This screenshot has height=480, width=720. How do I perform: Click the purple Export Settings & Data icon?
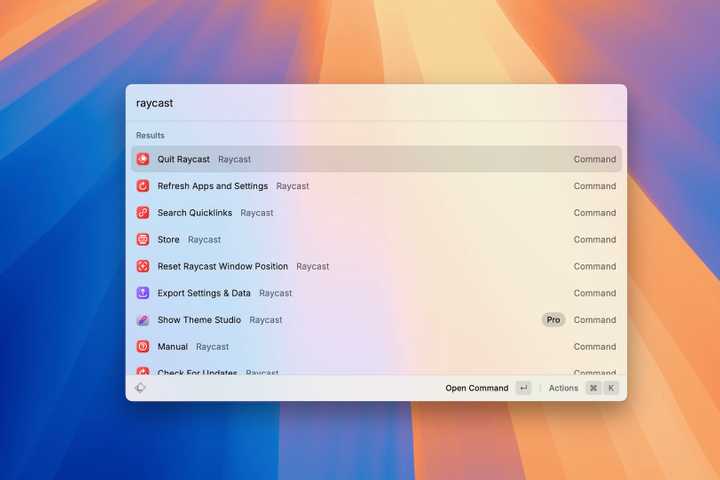click(x=143, y=293)
